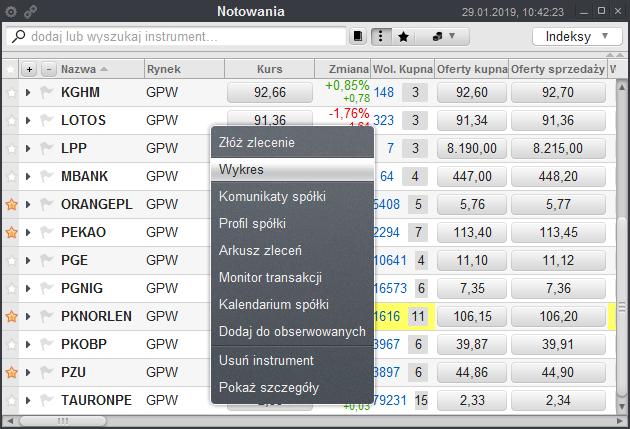
Task: Toggle favorite star for PEKAO
Action: coord(11,232)
